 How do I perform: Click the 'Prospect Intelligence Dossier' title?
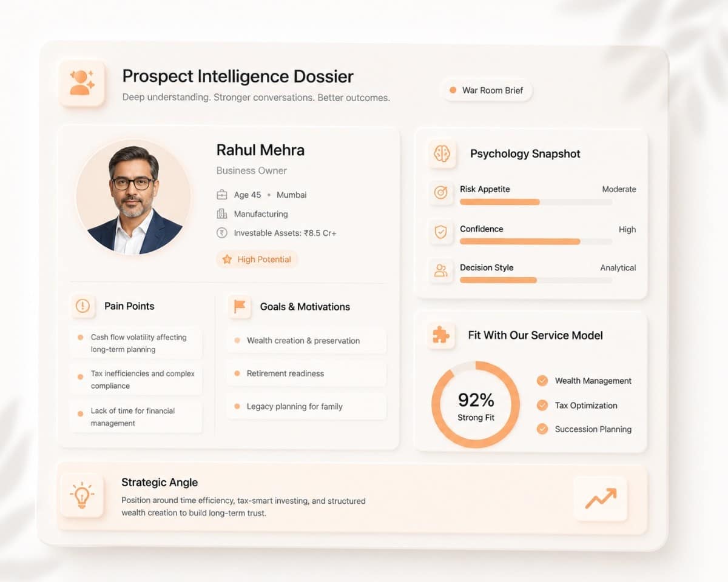pyautogui.click(x=238, y=76)
